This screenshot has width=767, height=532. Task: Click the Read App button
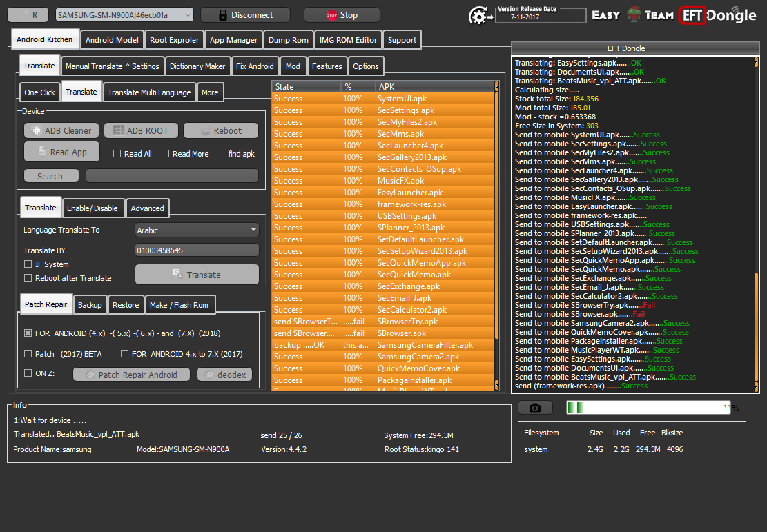61,152
